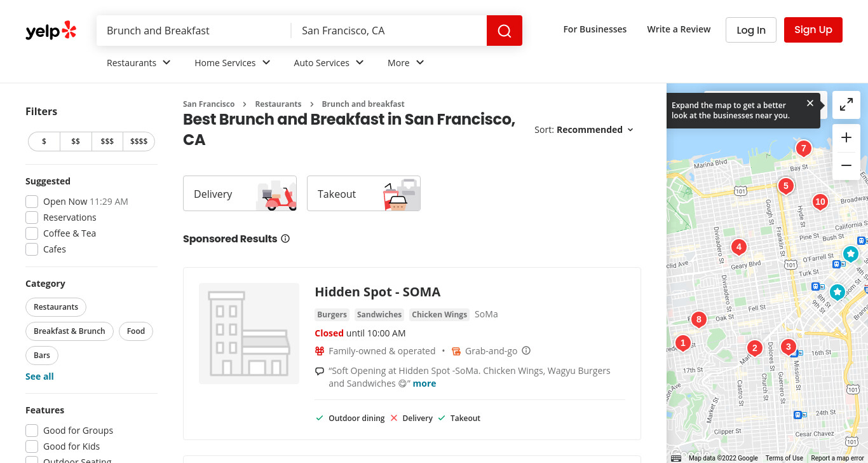Screen dimensions: 868x463
Task: Open the Yelp home logo
Action: click(x=51, y=31)
